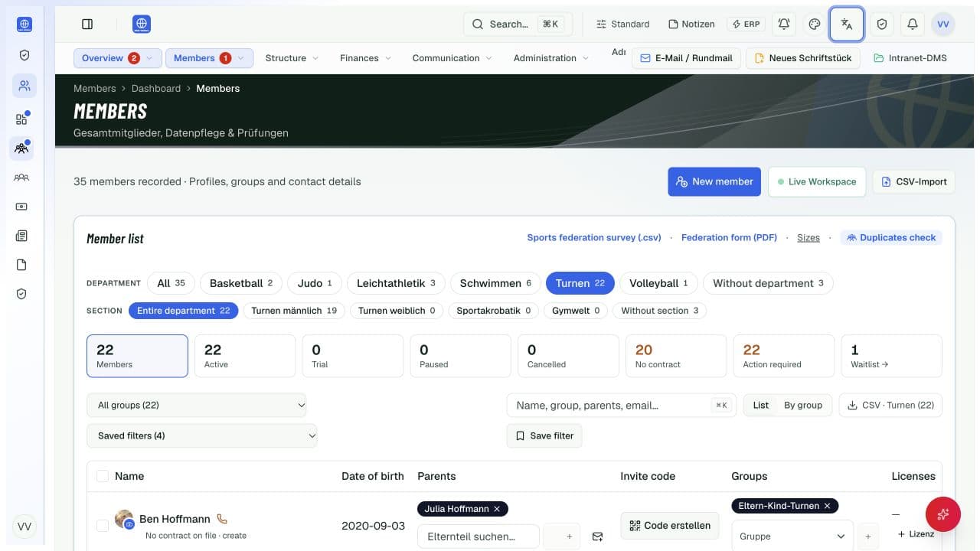This screenshot has width=980, height=551.
Task: Click the Name, group, parents, email search field
Action: click(x=621, y=406)
